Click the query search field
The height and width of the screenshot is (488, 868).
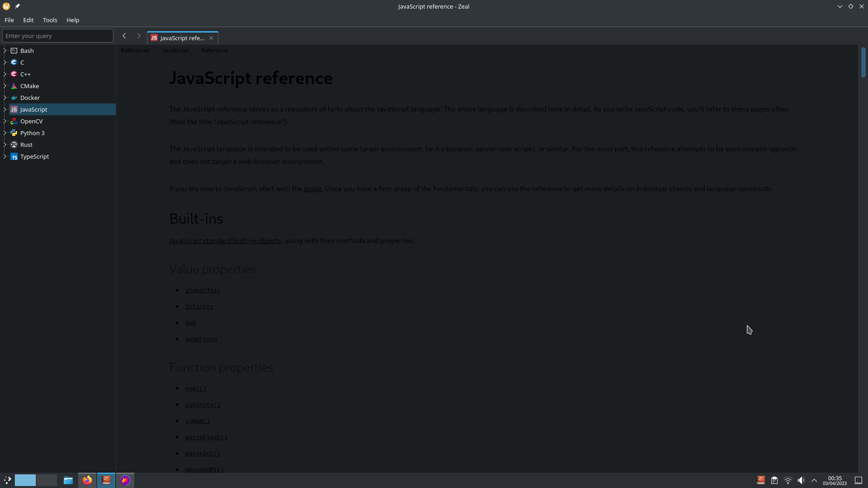[58, 36]
